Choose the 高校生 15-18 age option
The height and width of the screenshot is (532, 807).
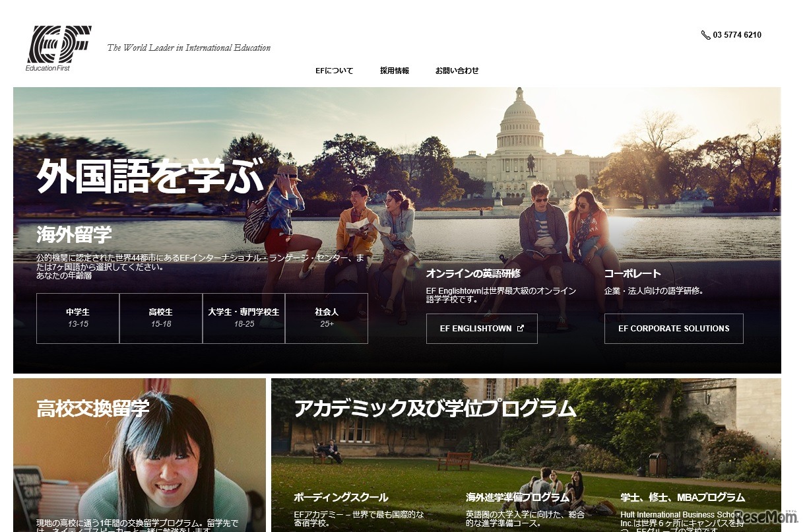coord(161,318)
